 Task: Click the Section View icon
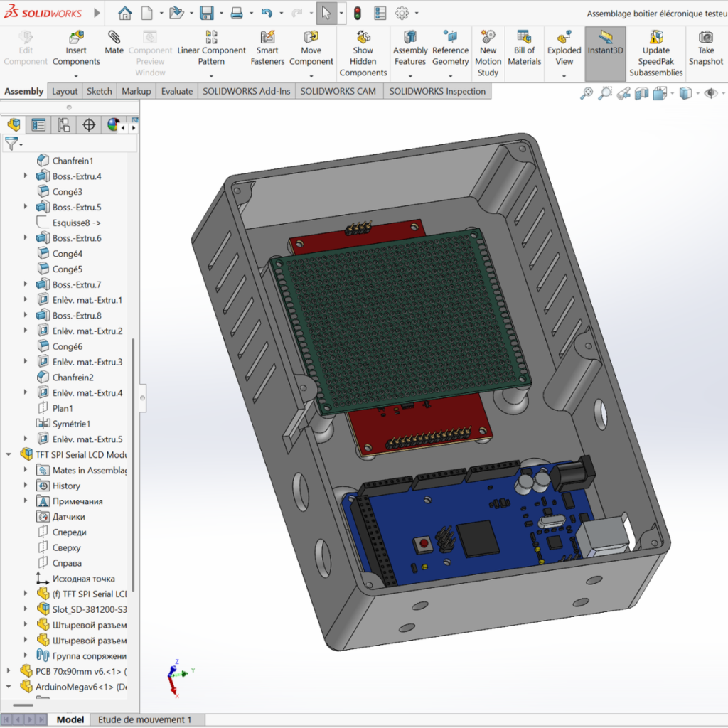pyautogui.click(x=642, y=93)
